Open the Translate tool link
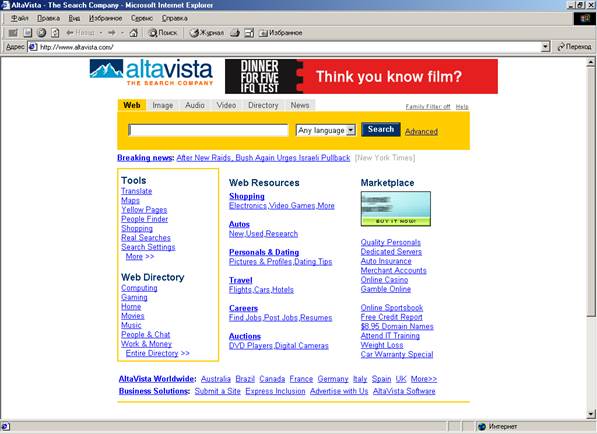This screenshot has width=597, height=434. tap(136, 191)
